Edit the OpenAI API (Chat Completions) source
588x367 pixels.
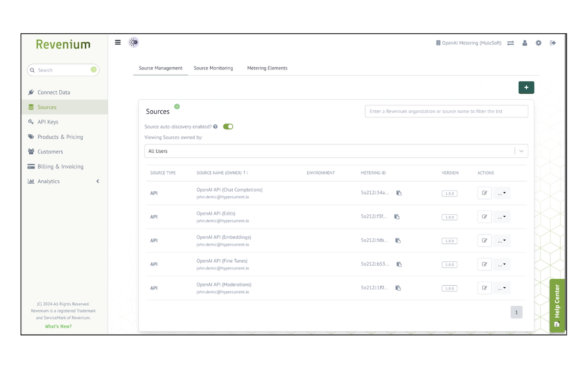coord(485,193)
